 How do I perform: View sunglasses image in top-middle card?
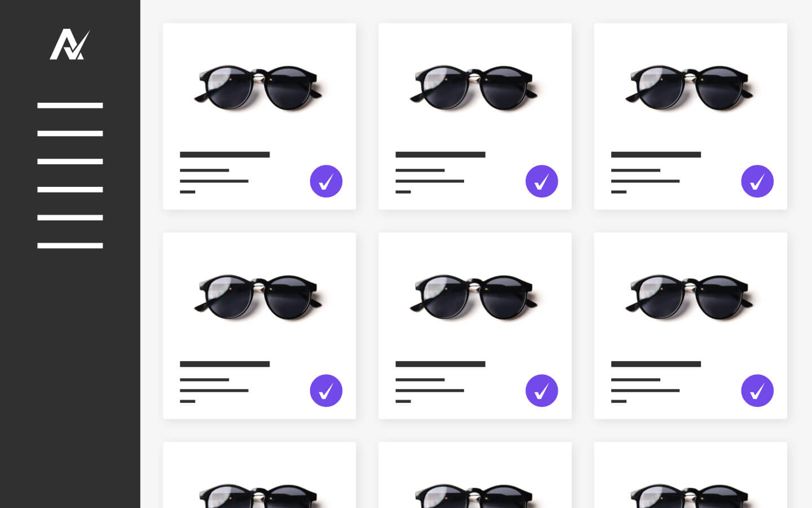[x=474, y=87]
